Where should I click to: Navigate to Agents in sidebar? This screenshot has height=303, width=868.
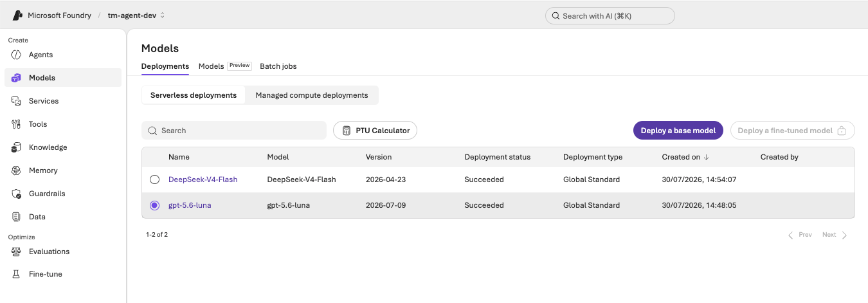[x=63, y=55]
